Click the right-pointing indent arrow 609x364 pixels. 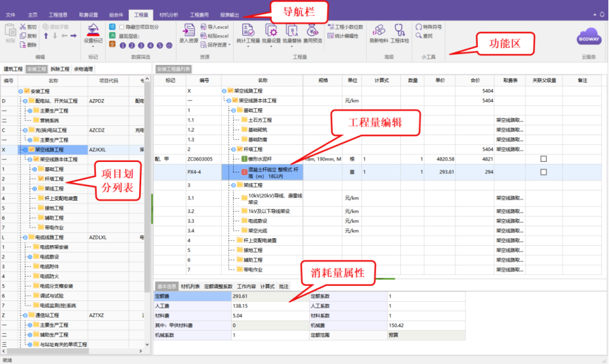pyautogui.click(x=73, y=35)
